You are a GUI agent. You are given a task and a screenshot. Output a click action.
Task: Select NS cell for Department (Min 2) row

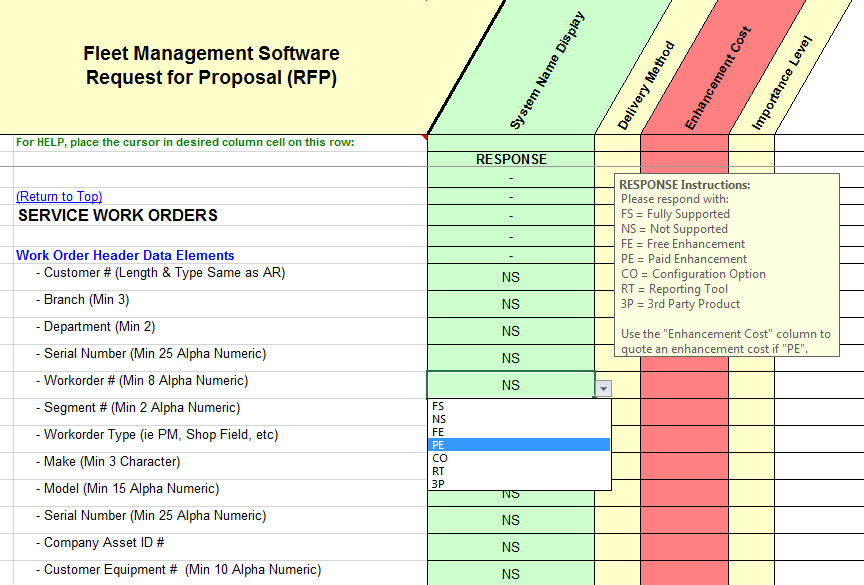pos(511,331)
